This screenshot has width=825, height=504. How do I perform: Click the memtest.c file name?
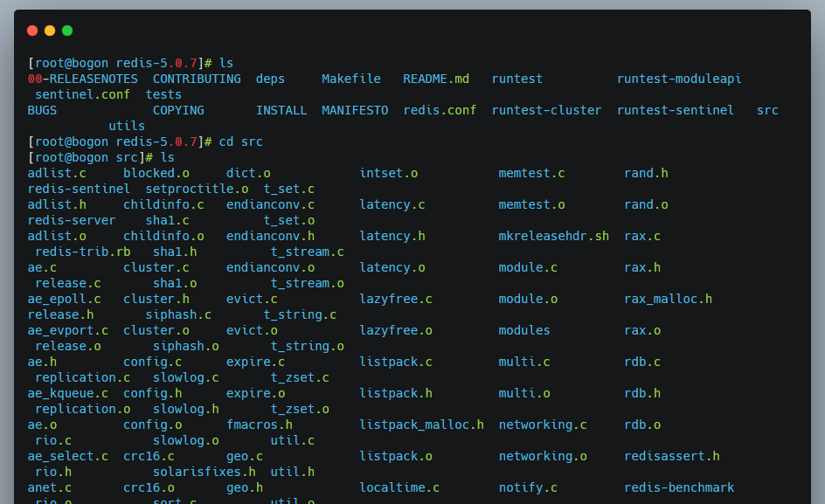click(531, 173)
